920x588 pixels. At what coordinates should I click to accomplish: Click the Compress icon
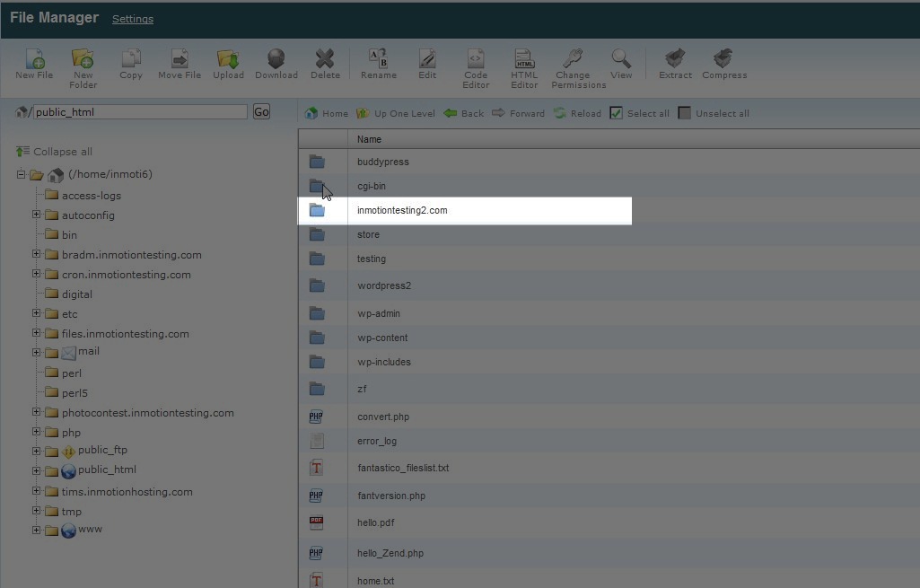coord(723,59)
